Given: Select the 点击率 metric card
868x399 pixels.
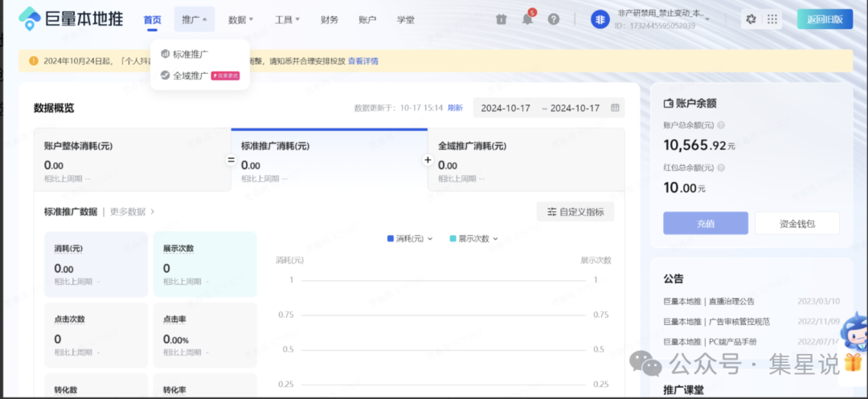Looking at the screenshot, I should [205, 335].
